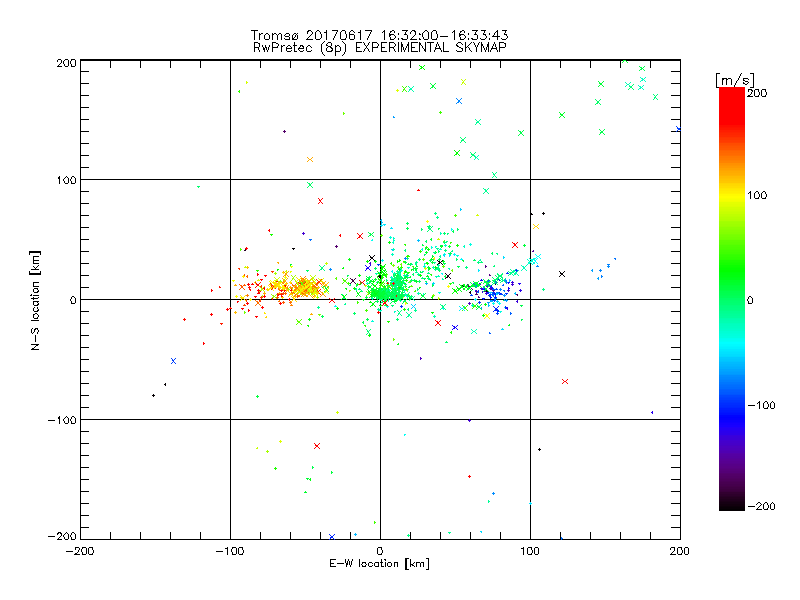Pick the black end of the velocity color bar
Screen dimensions: 800x600
[732, 504]
